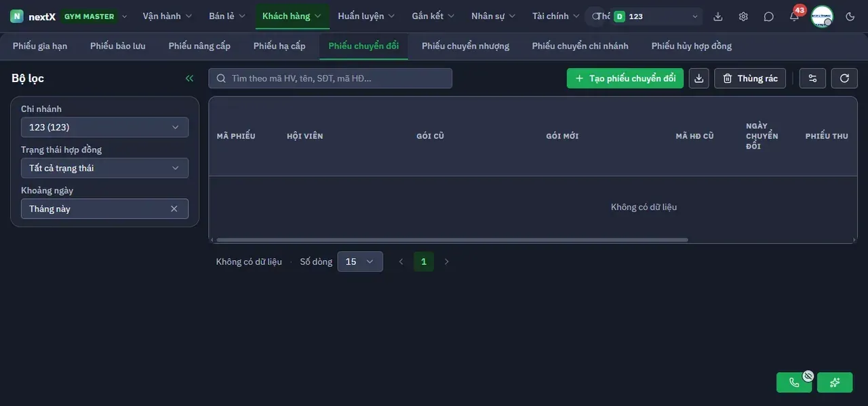Click the export download icon button
868x406 pixels.
[x=699, y=78]
